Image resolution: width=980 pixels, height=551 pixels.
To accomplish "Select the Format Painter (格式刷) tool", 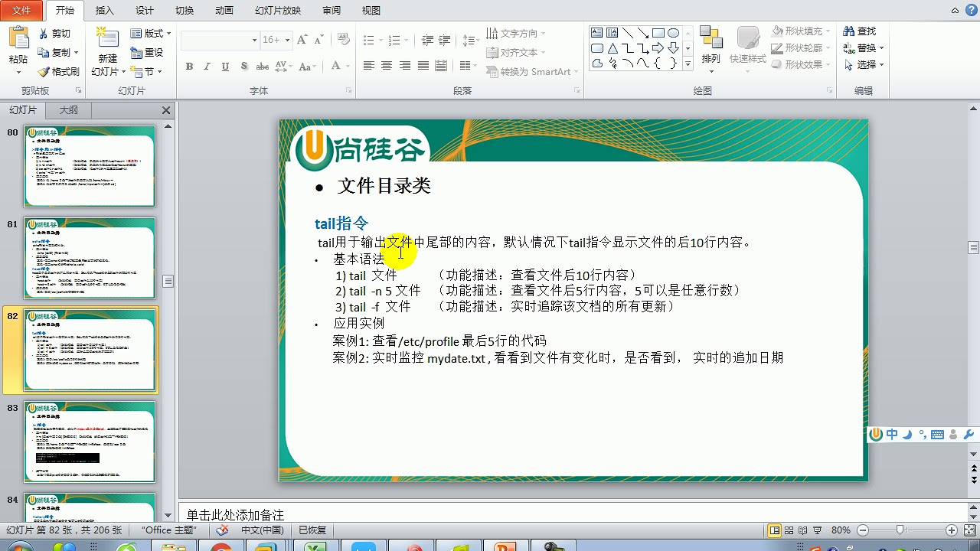I will pyautogui.click(x=58, y=71).
